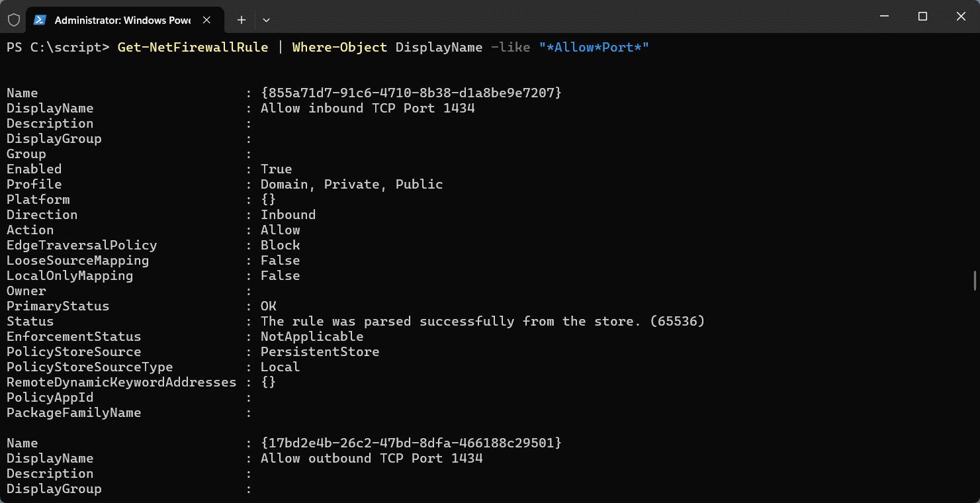Click the PowerShell icon on the active tab
This screenshot has height=503, width=980.
tap(40, 20)
